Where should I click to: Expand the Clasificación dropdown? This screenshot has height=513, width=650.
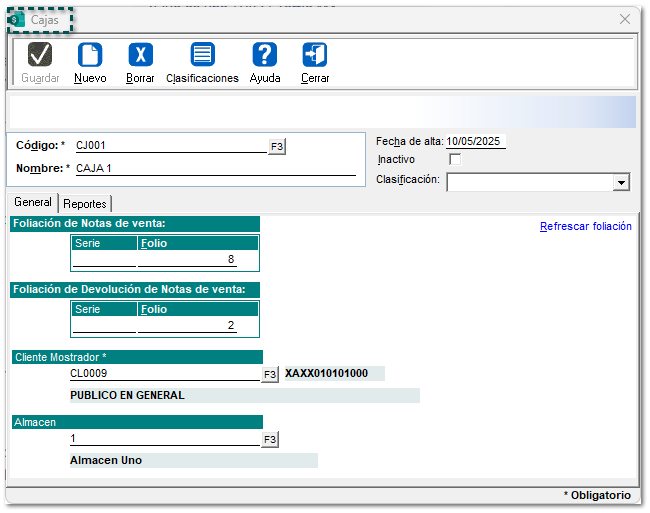(621, 182)
